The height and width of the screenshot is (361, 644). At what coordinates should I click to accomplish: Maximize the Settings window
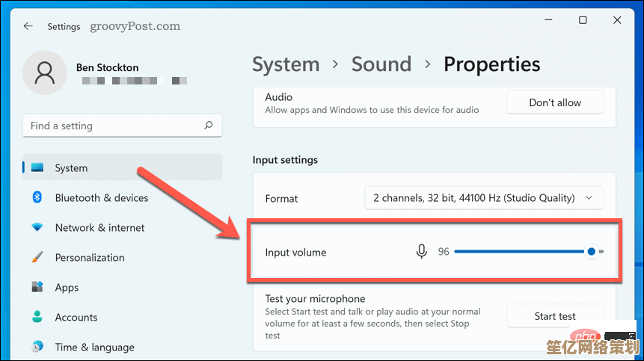pos(583,20)
